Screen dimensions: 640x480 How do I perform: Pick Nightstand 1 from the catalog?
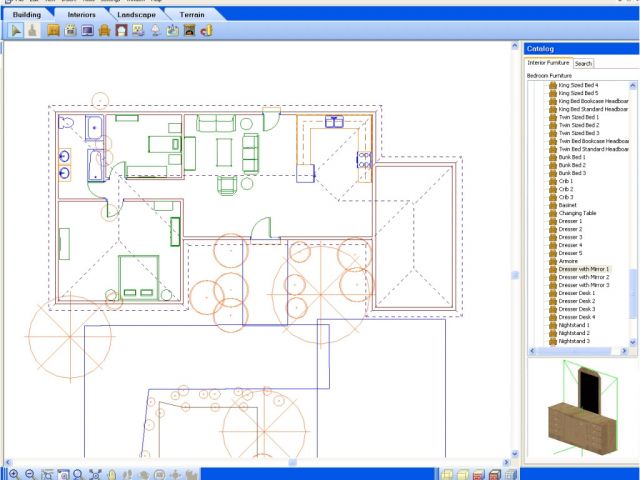click(574, 325)
